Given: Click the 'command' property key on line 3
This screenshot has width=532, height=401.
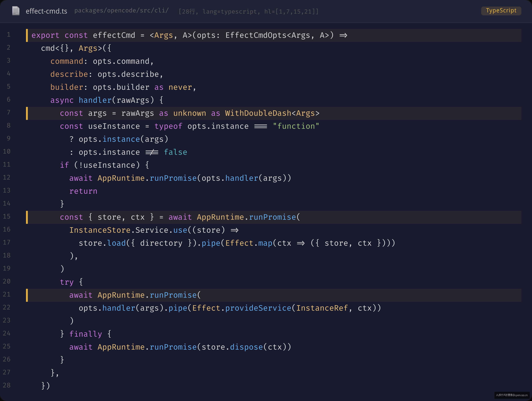Looking at the screenshot, I should click(x=67, y=61).
